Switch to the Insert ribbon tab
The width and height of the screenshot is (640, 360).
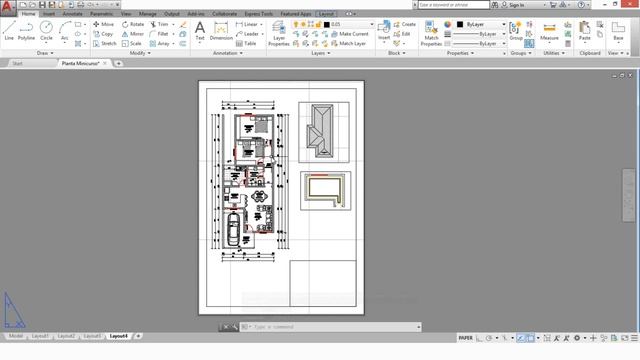pyautogui.click(x=49, y=14)
